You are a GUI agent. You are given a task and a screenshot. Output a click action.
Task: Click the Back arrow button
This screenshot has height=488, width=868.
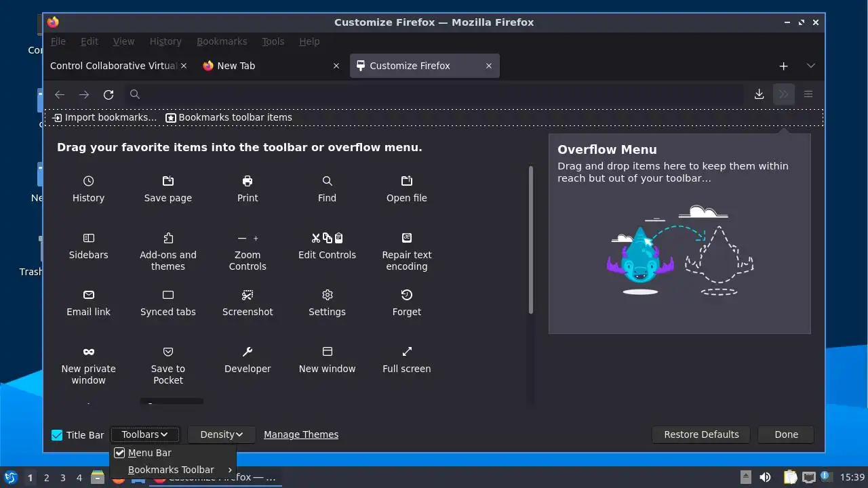pos(60,94)
